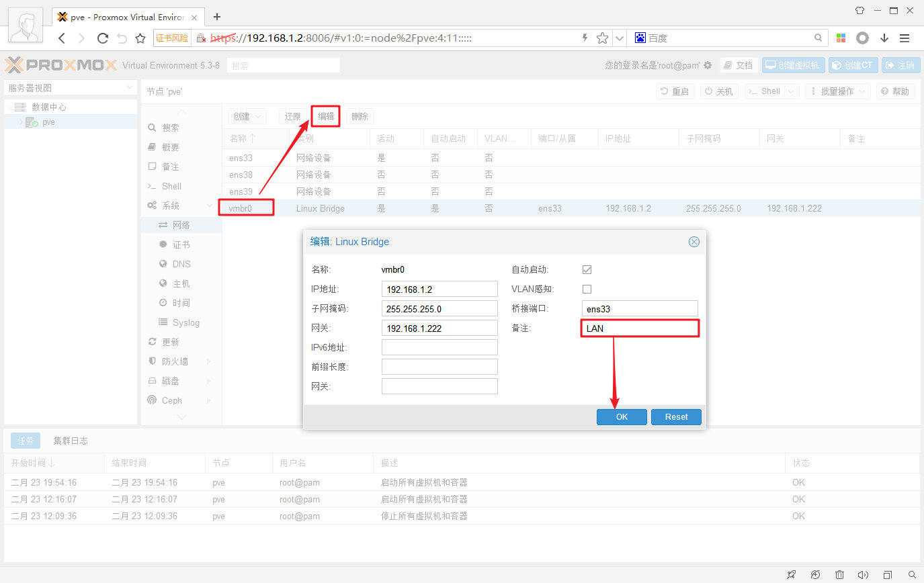The height and width of the screenshot is (583, 924).
Task: Click the browser forward arrow
Action: 82,38
